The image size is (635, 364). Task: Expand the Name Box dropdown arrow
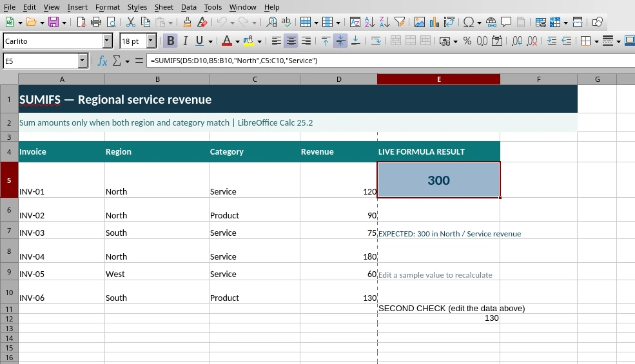(x=83, y=61)
